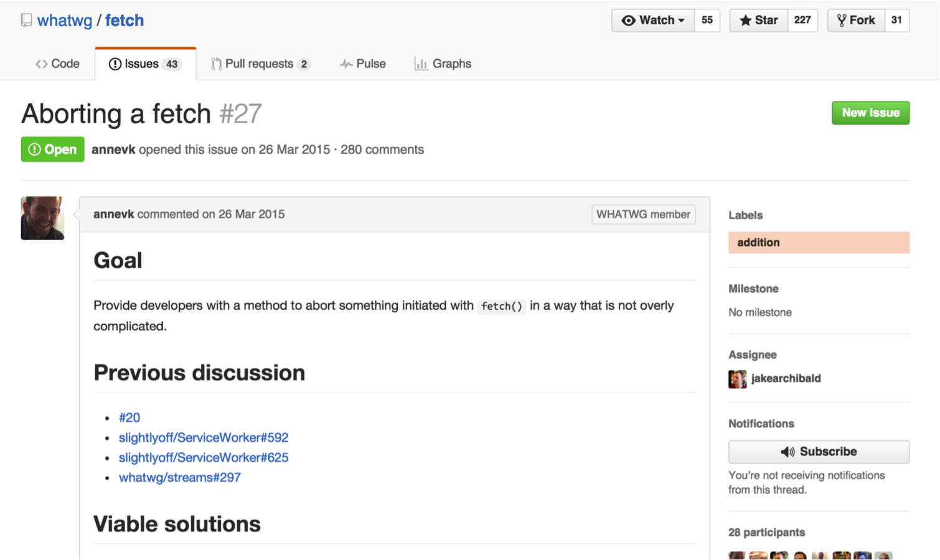Click the 'No milestone' text

pos(760,312)
